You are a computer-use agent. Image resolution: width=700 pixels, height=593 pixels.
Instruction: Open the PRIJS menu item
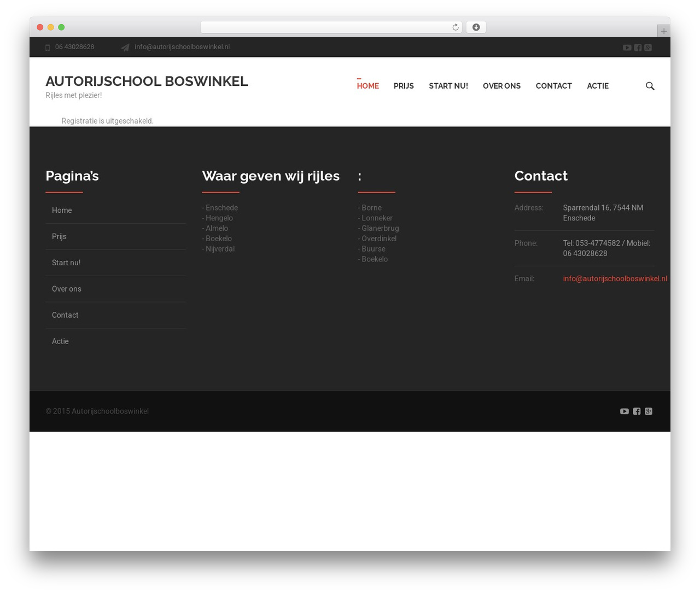pyautogui.click(x=404, y=86)
